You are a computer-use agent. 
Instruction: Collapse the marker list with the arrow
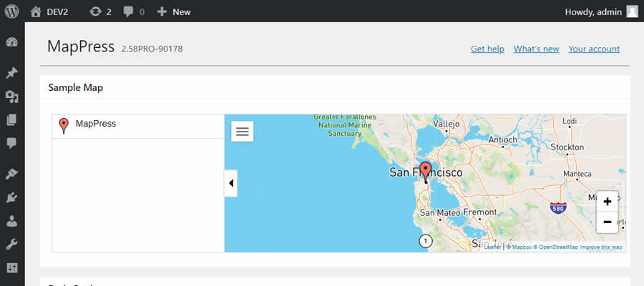point(231,184)
